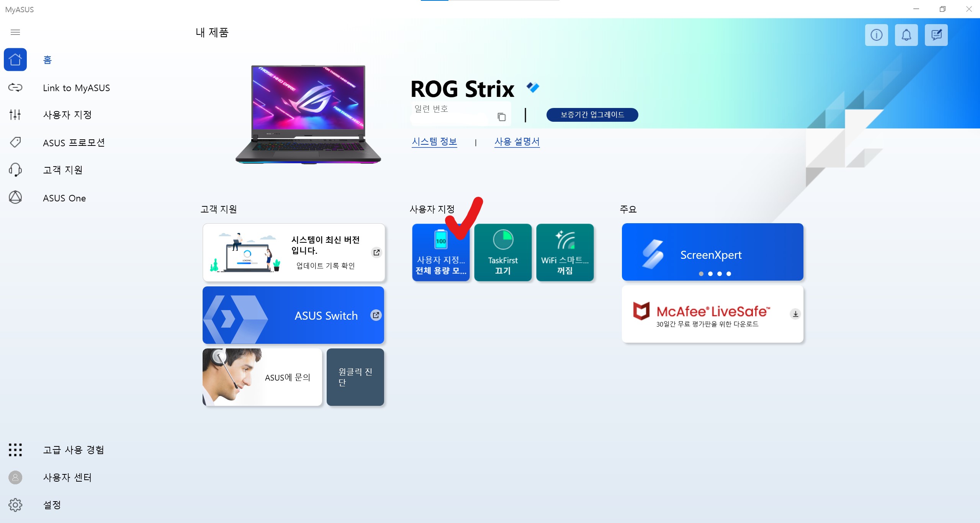Click the support agent photo
This screenshot has width=980, height=523.
[232, 377]
